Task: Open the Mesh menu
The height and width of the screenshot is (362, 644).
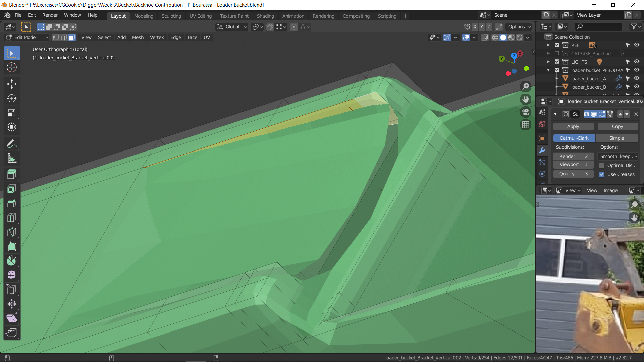Action: pyautogui.click(x=138, y=37)
